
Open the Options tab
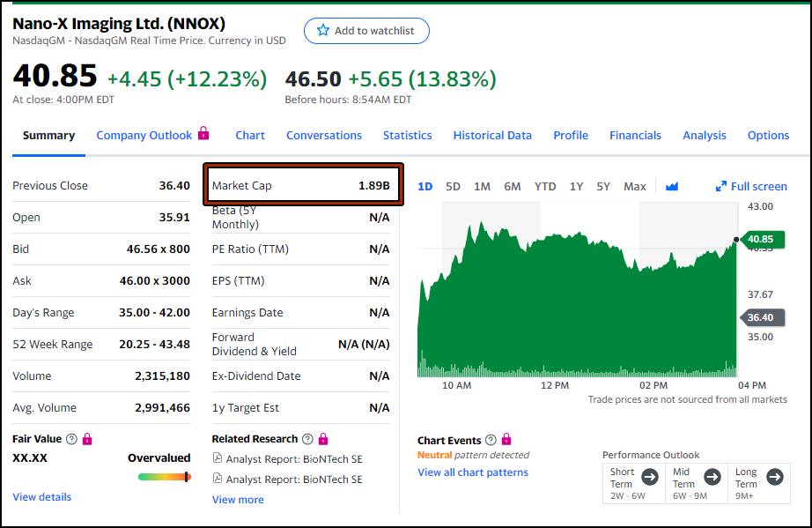pos(769,135)
